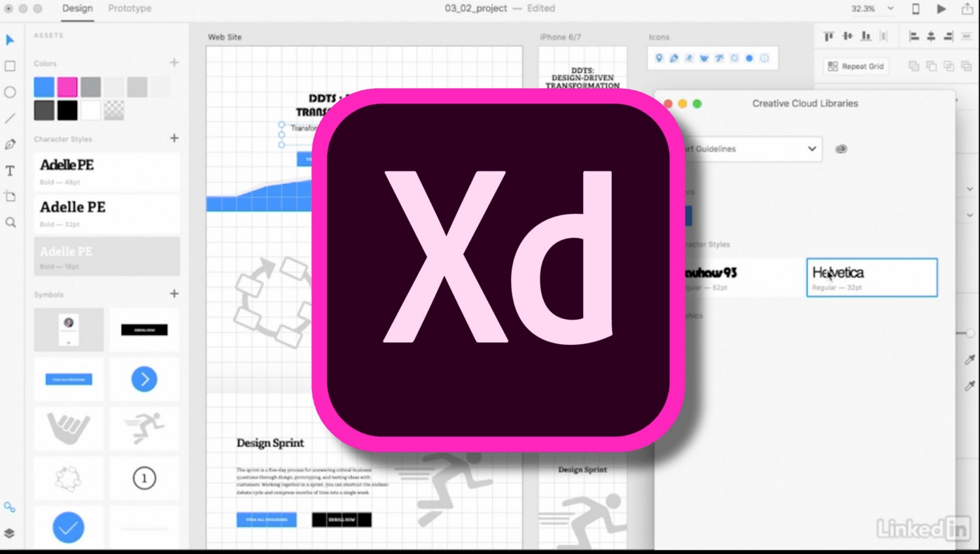Pick the black color swatch
The height and width of the screenshot is (554, 980).
[67, 110]
